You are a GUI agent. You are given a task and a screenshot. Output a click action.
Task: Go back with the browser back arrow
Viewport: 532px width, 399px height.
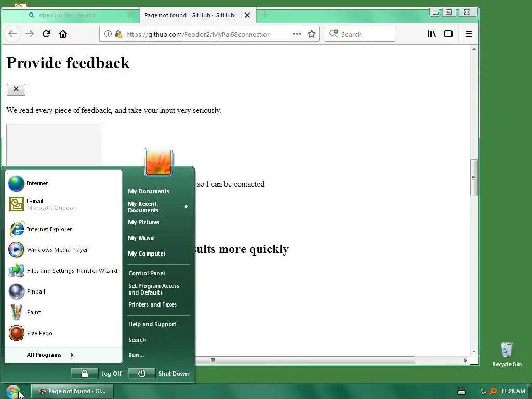tap(12, 34)
